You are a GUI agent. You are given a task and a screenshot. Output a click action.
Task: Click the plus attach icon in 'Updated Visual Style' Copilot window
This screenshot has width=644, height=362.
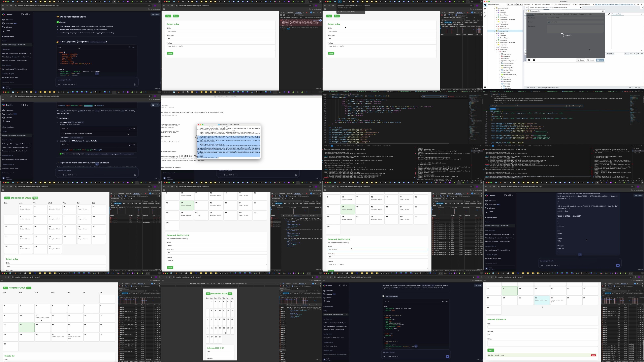tap(59, 84)
